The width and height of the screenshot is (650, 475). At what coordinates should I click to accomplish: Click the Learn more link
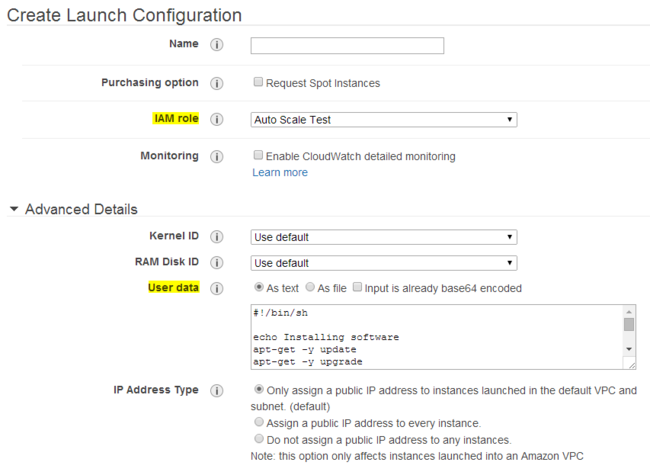[280, 172]
